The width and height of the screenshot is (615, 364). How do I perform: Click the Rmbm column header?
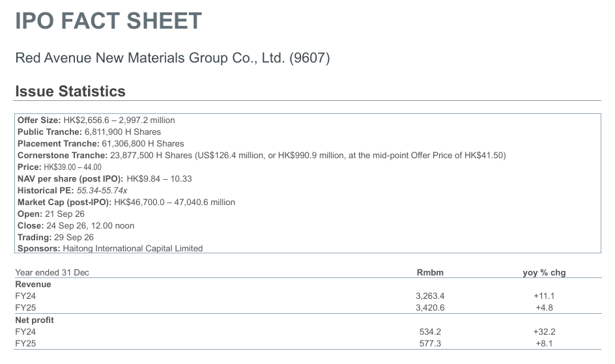[x=430, y=273]
